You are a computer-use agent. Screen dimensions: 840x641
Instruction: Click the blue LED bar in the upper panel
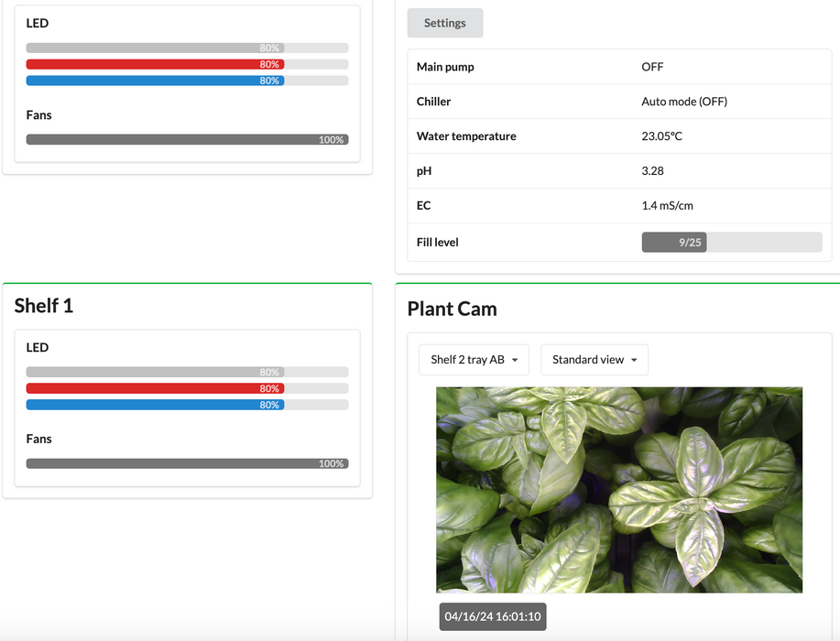187,81
